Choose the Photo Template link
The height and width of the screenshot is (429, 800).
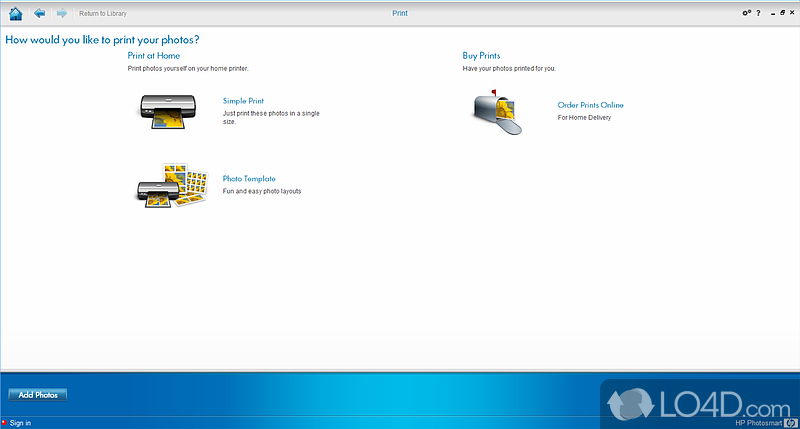pos(249,179)
